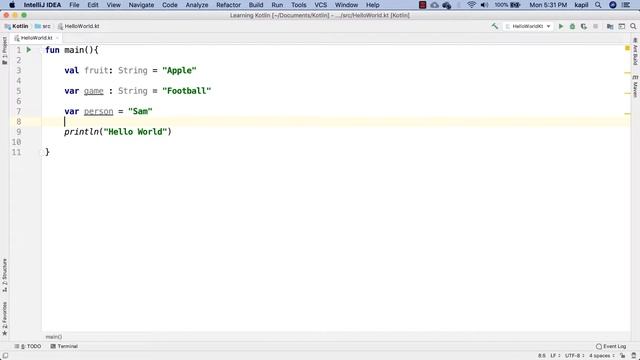Click the run gutter arrow on line 1
This screenshot has width=640, height=360.
coord(29,50)
